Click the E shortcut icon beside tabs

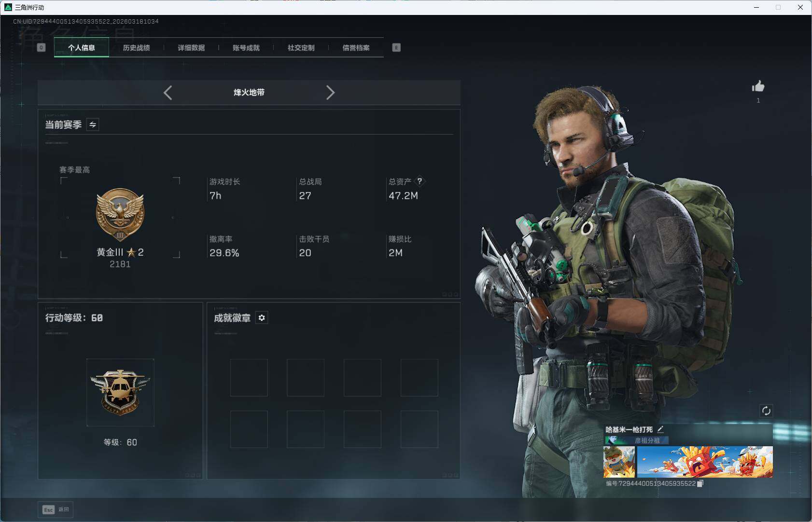point(396,47)
